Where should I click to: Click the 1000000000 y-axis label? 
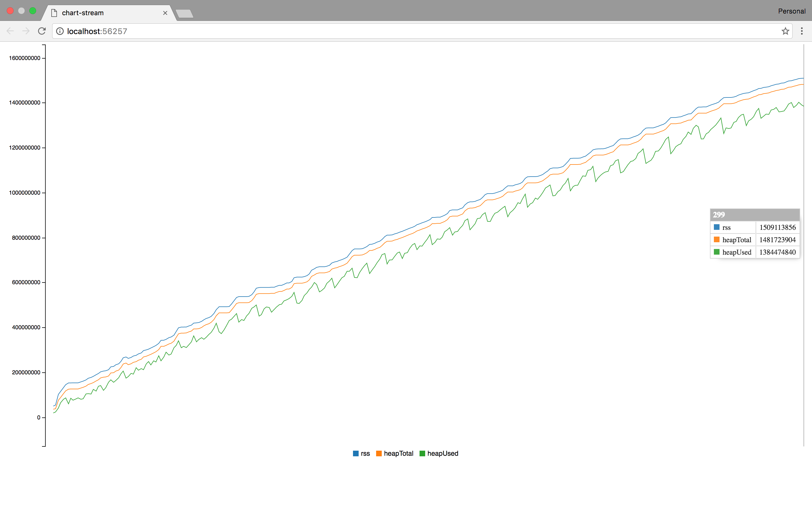pos(25,193)
